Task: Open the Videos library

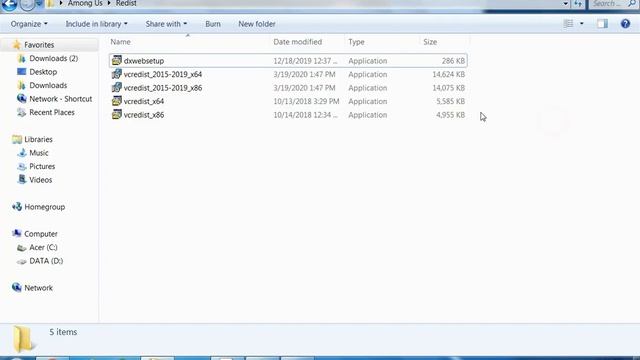Action: click(40, 180)
